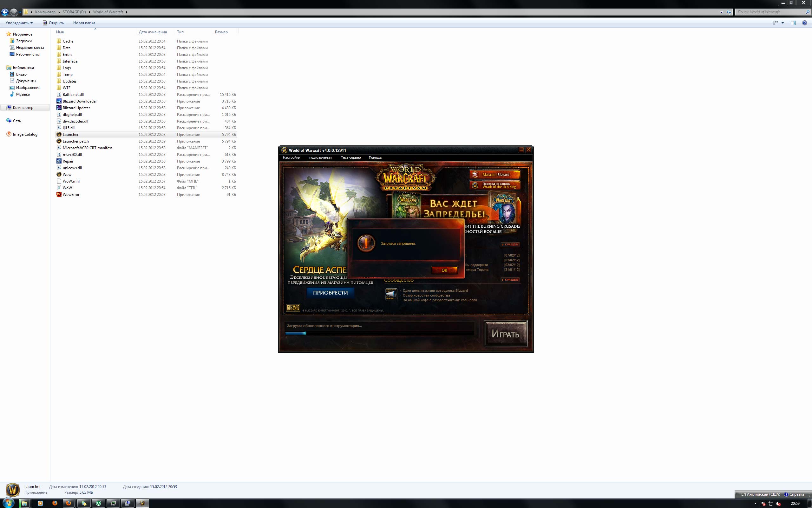Image resolution: width=812 pixels, height=508 pixels.
Task: Click the muted volume tray icon
Action: [x=778, y=504]
